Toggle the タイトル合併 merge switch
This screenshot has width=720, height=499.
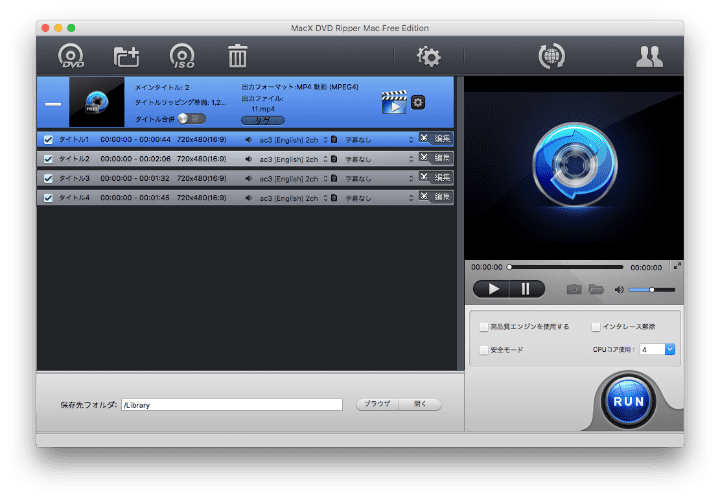(191, 119)
